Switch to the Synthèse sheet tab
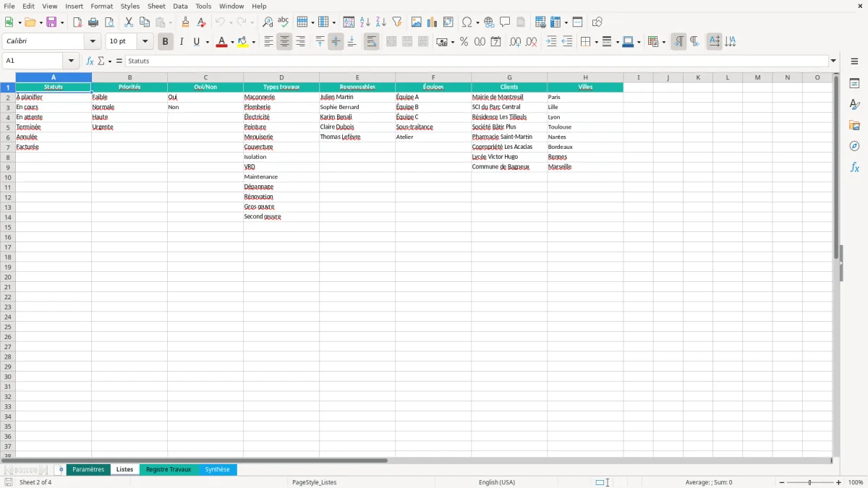Screen dimensions: 868x488 click(217, 469)
